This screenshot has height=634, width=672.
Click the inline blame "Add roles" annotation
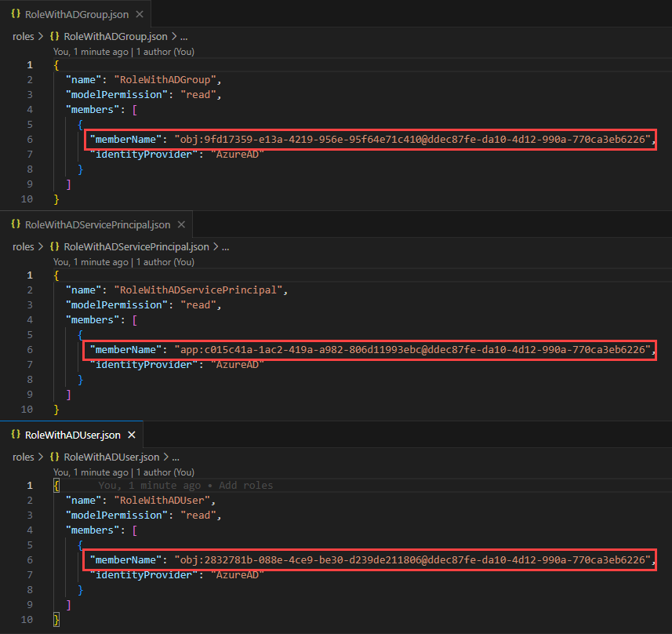coord(246,485)
